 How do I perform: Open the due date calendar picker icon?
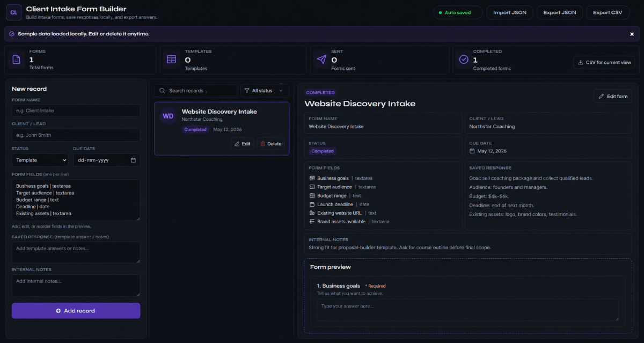tap(133, 160)
